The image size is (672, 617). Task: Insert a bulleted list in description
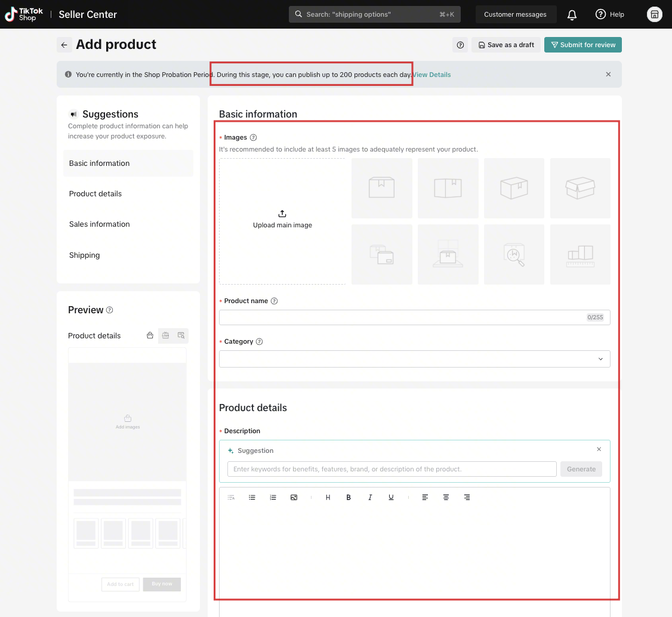pos(252,498)
